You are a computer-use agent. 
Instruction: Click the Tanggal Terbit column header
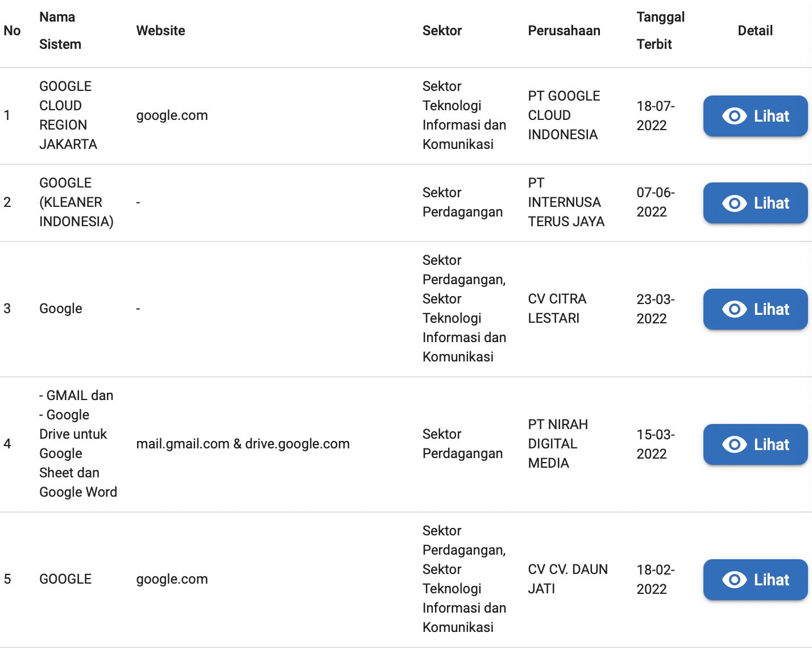pyautogui.click(x=660, y=31)
